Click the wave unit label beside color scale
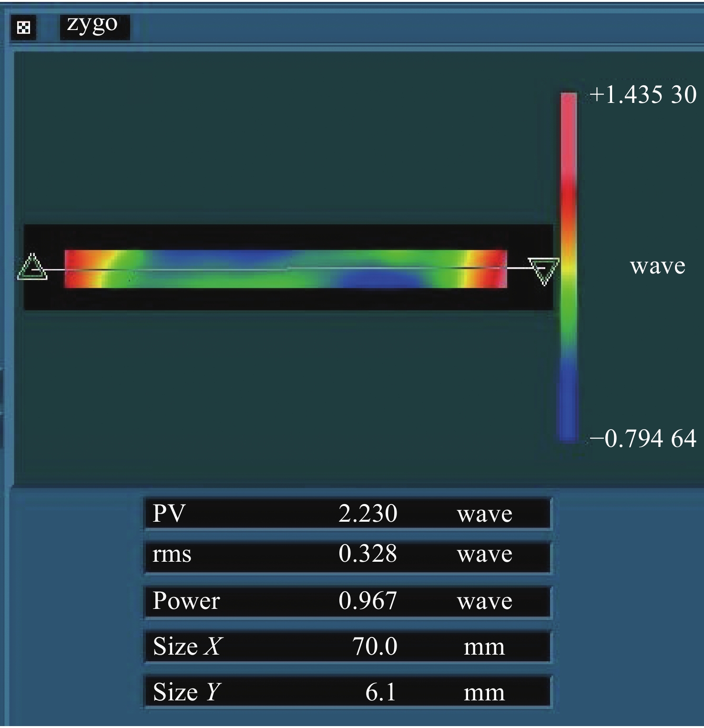The height and width of the screenshot is (728, 704). pos(658,266)
